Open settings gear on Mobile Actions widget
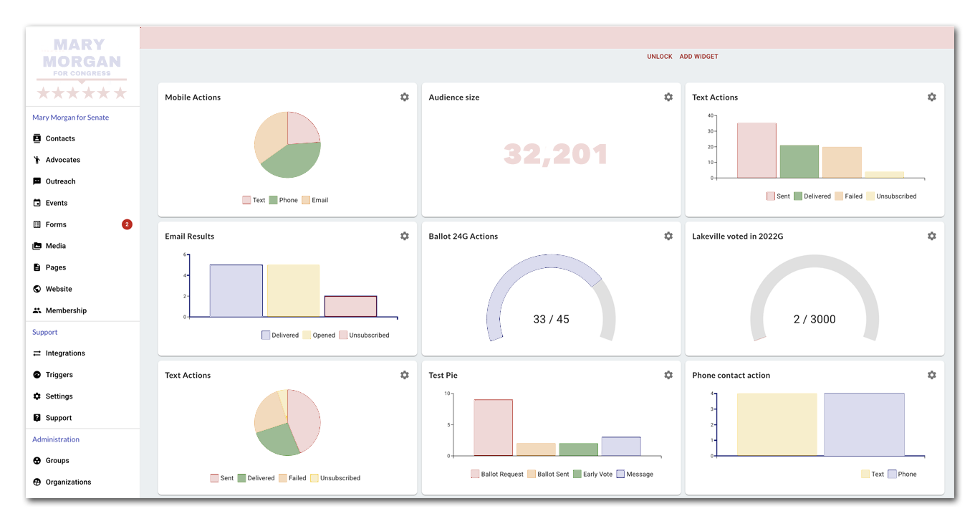This screenshot has height=524, width=980. coord(405,97)
